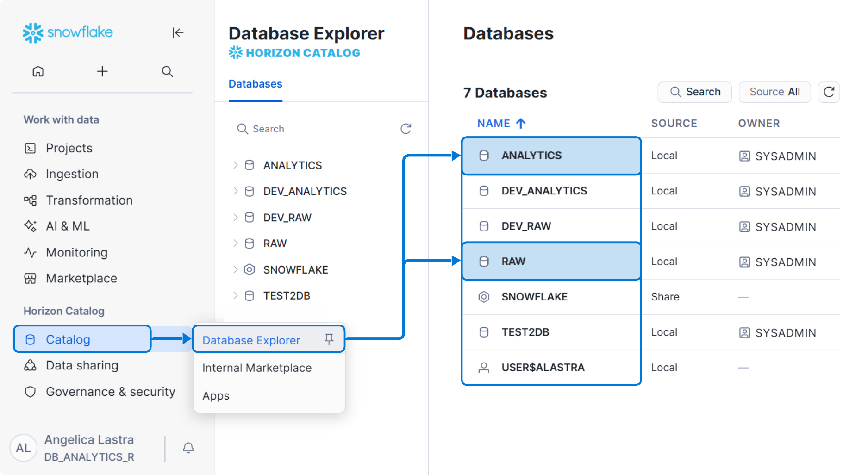Click the AL avatar icon
This screenshot has width=868, height=475.
[23, 448]
